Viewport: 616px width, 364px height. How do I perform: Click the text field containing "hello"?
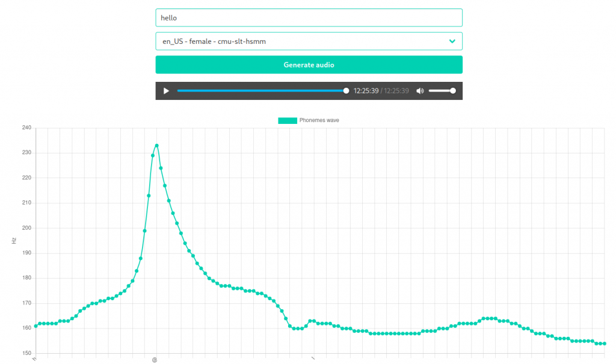[309, 17]
